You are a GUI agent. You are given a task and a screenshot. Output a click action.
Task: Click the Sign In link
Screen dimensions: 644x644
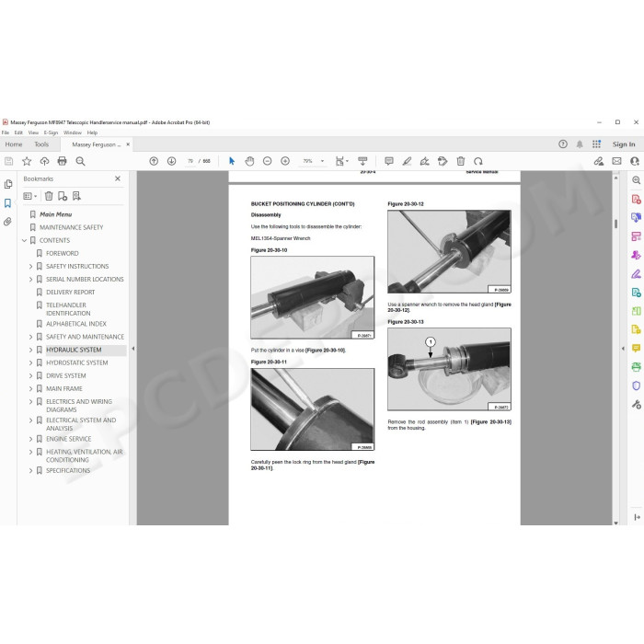pyautogui.click(x=624, y=144)
